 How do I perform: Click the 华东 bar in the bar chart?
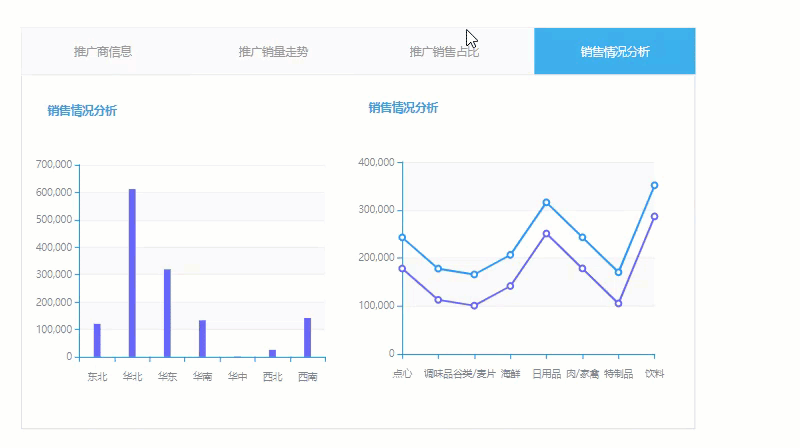[167, 313]
